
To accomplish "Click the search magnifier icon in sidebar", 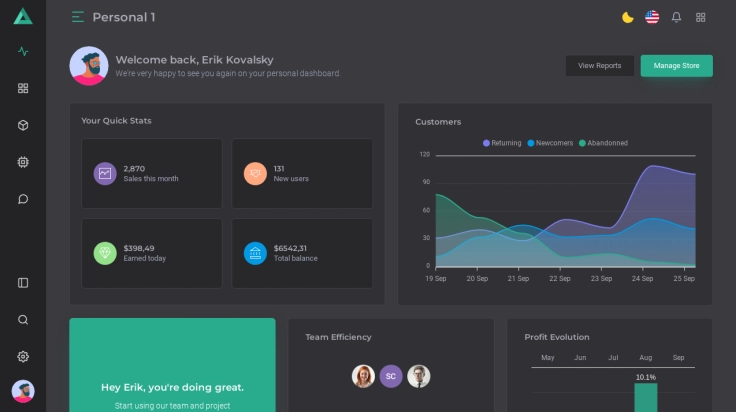I will pyautogui.click(x=23, y=320).
